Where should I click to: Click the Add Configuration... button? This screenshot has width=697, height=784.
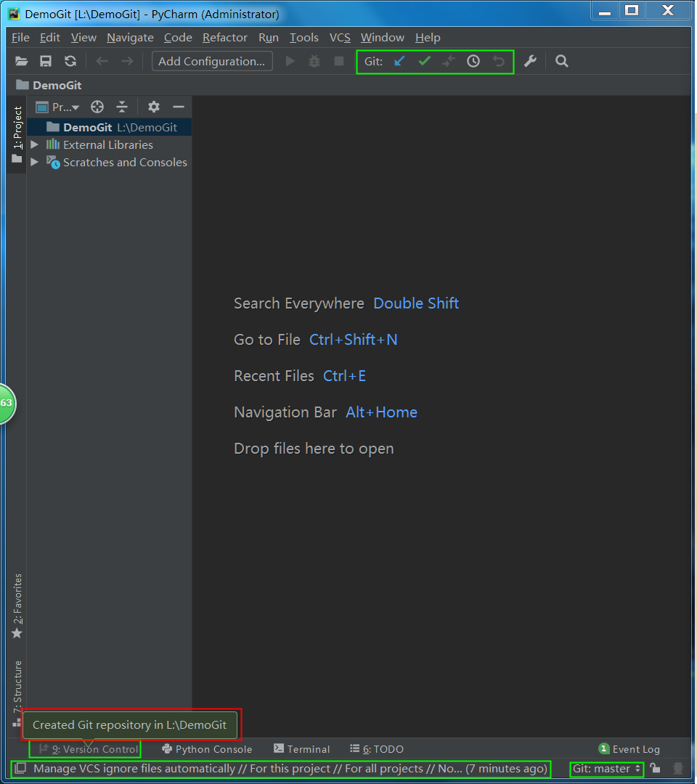pos(212,62)
